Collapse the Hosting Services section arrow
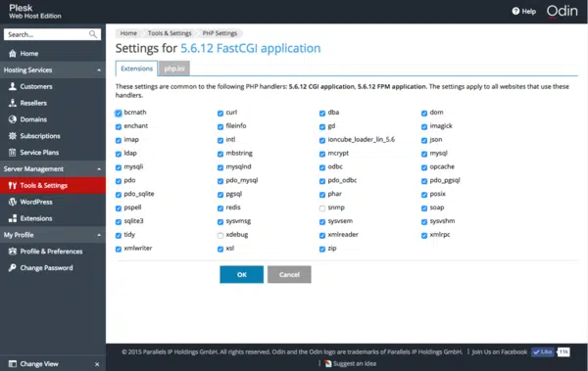Viewport: 588px width, 371px height. pos(99,70)
